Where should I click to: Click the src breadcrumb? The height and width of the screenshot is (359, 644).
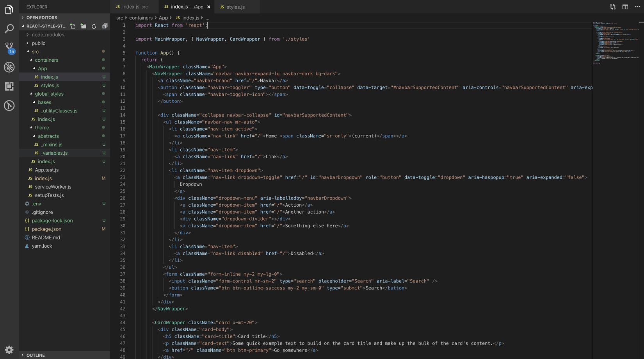(x=119, y=18)
